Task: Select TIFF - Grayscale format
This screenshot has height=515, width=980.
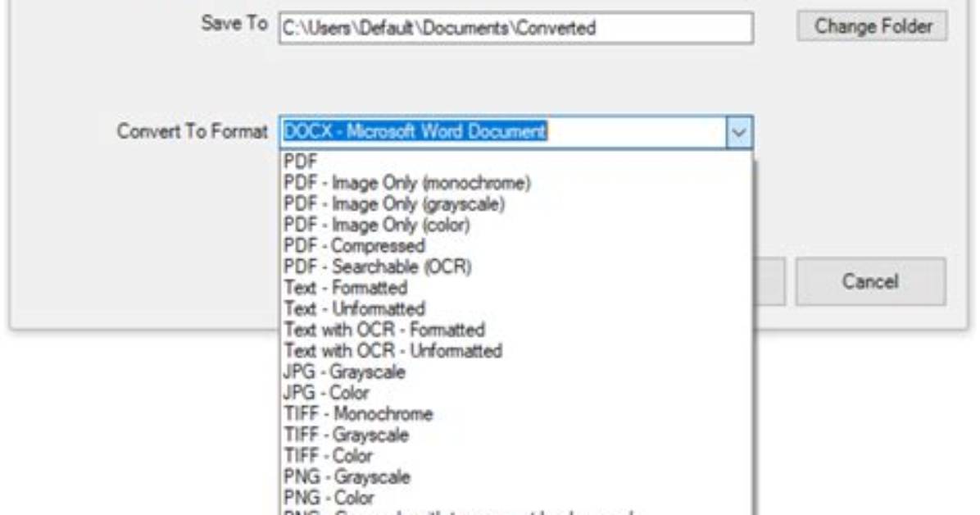Action: coord(516,435)
